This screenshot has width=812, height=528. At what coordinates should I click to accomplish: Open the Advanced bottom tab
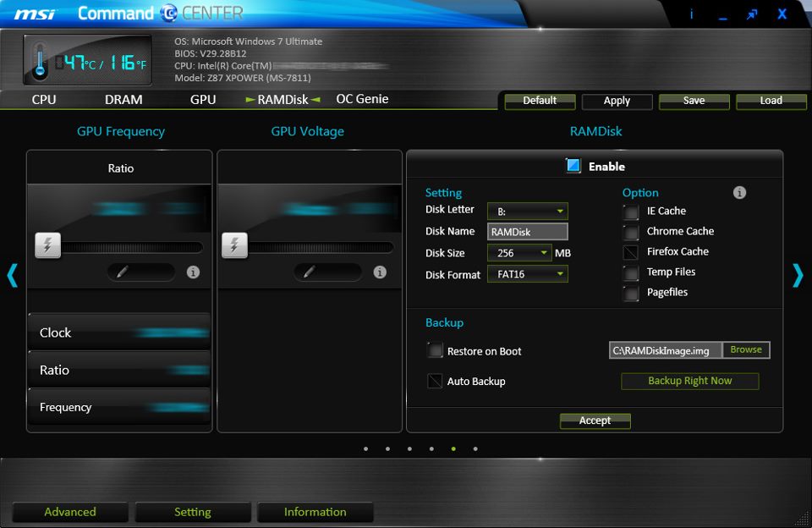point(70,512)
